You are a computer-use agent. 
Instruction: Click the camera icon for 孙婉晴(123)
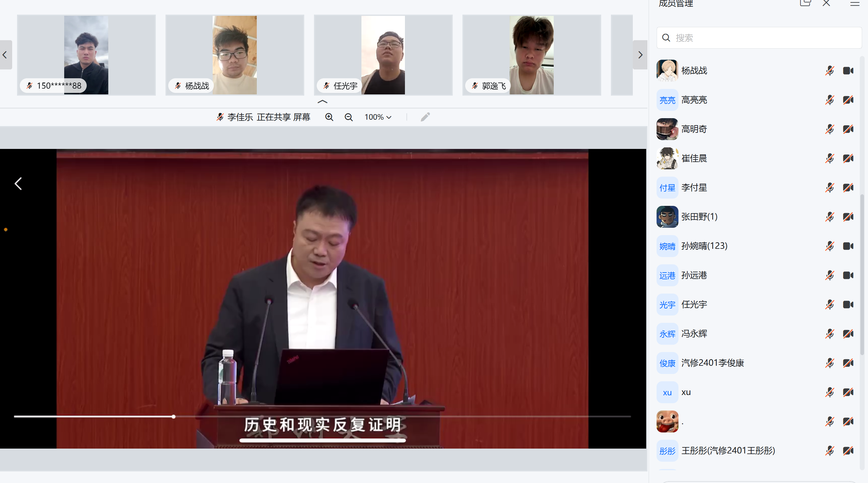click(848, 246)
